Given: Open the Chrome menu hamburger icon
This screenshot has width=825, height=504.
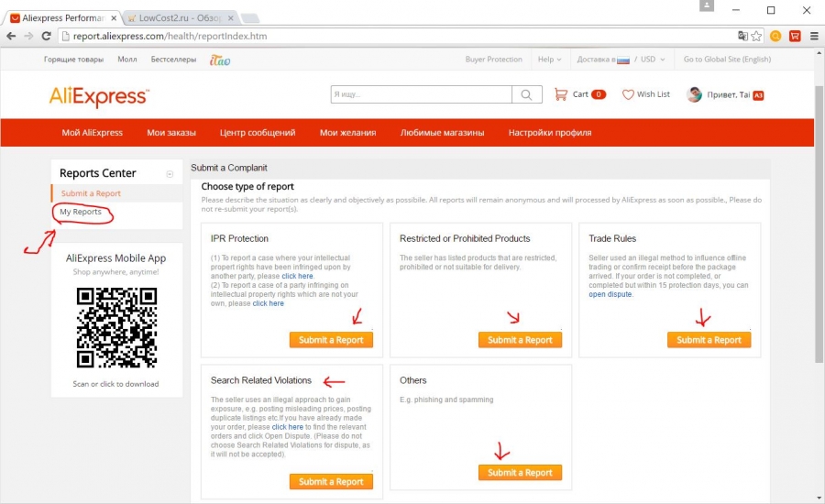Looking at the screenshot, I should pos(814,36).
